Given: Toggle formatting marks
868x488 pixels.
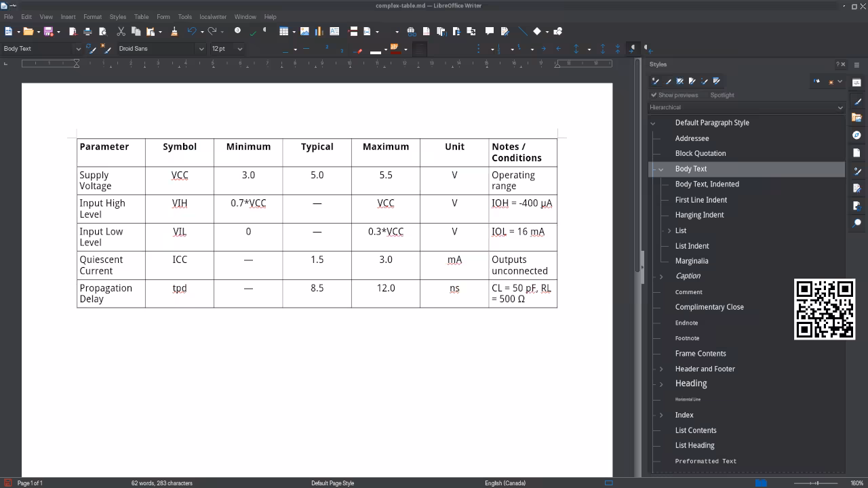Looking at the screenshot, I should coord(264,31).
